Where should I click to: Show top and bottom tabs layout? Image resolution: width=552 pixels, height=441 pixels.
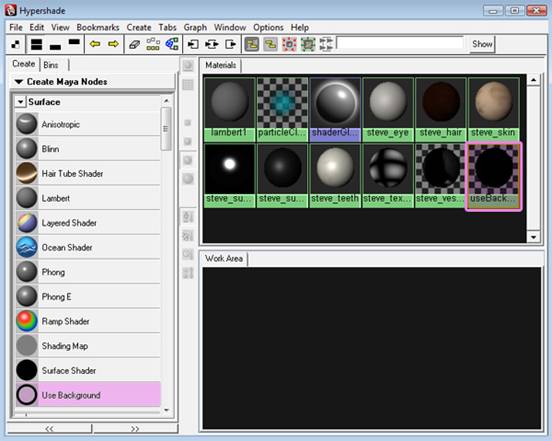37,44
